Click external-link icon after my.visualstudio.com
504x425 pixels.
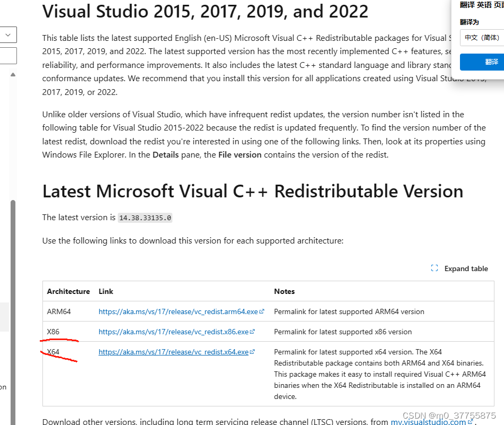(470, 421)
